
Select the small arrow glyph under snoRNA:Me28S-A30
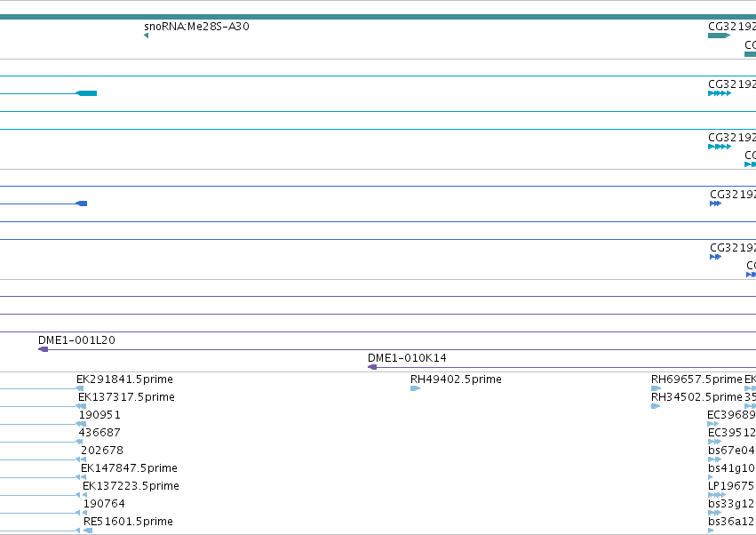tap(146, 36)
